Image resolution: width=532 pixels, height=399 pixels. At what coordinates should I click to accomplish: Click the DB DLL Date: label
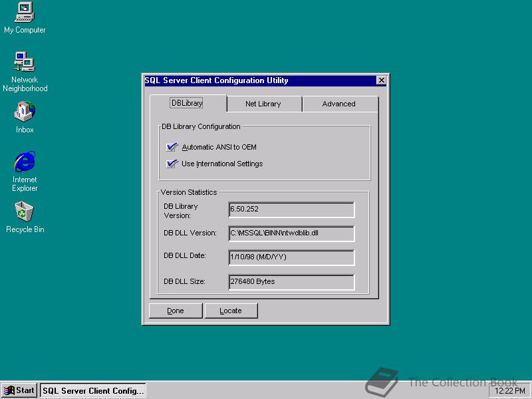pyautogui.click(x=185, y=255)
